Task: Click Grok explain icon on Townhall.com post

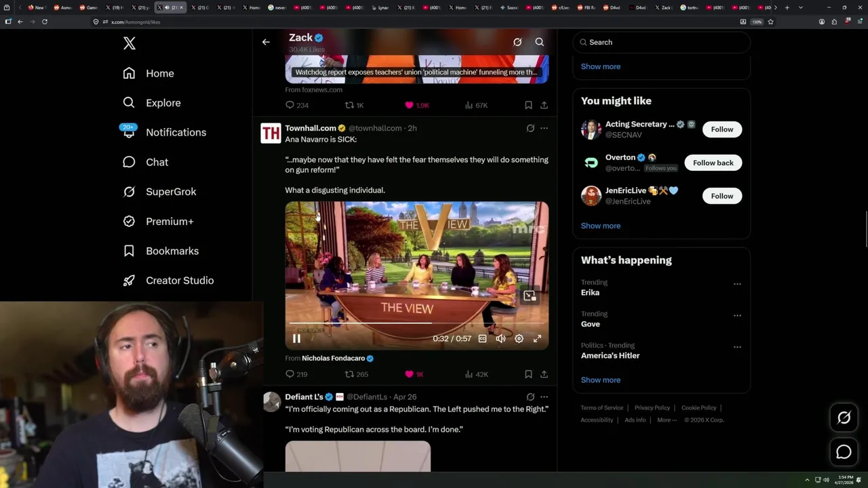Action: (530, 128)
